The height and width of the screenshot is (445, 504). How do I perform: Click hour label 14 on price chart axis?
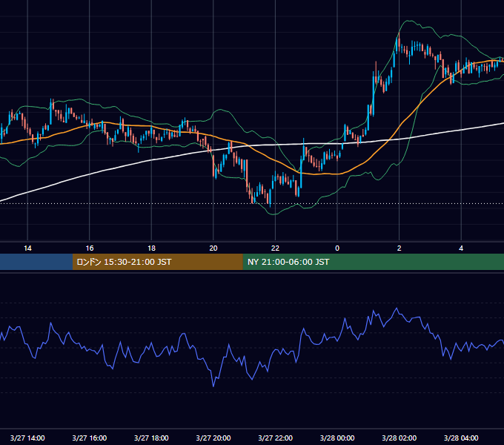[27, 248]
